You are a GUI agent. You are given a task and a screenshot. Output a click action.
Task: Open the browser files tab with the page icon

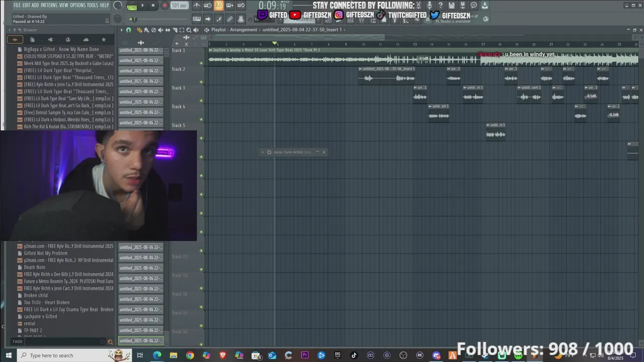[x=32, y=39]
